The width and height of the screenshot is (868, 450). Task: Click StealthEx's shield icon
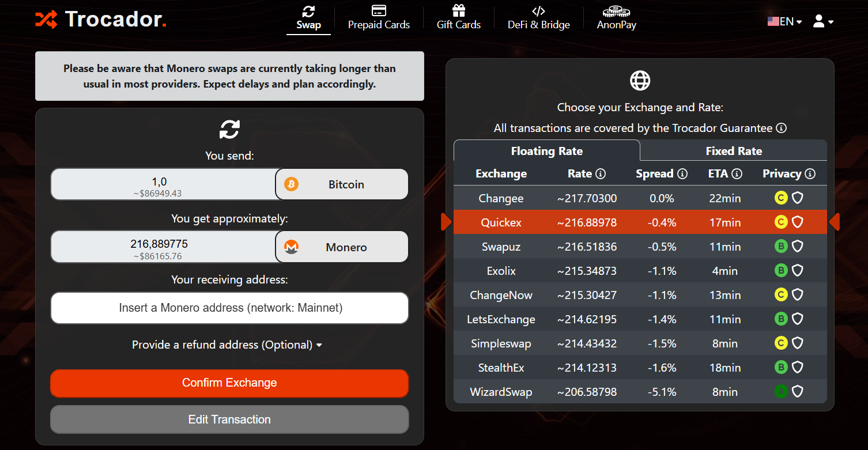pos(798,367)
